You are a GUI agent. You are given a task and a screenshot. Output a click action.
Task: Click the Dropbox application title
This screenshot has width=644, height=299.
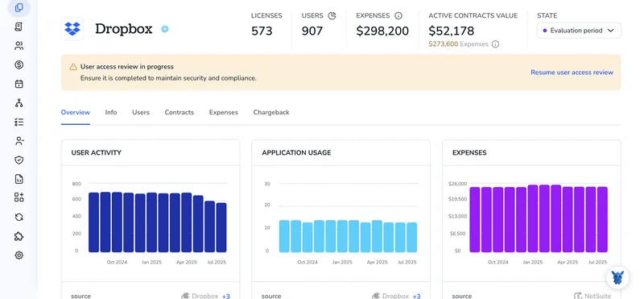124,29
